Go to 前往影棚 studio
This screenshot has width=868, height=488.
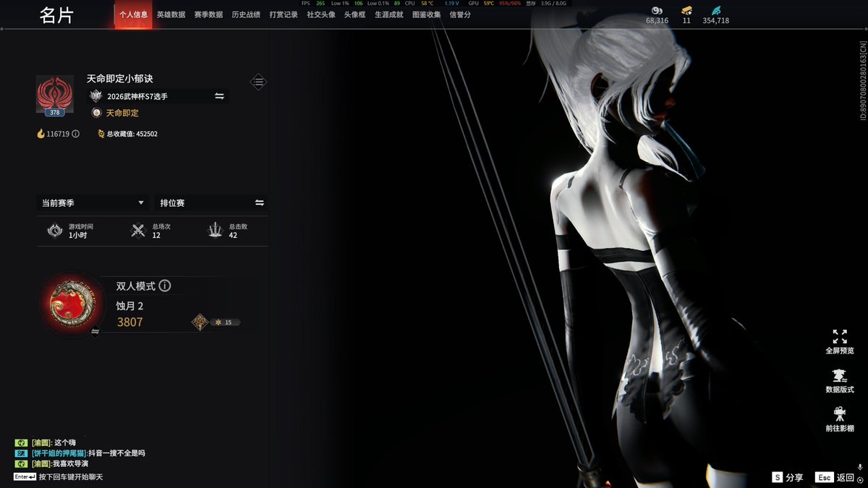tap(840, 420)
